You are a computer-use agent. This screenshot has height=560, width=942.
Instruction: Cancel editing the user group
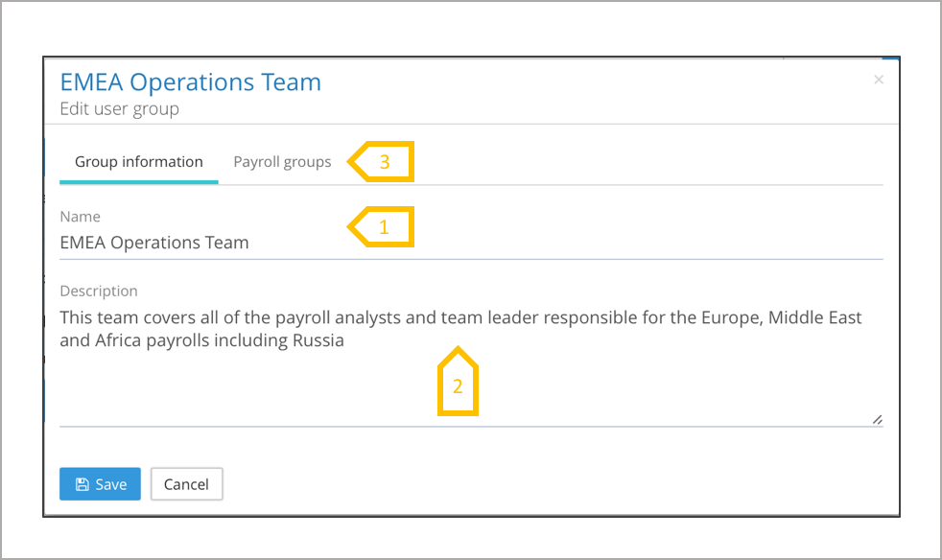click(x=186, y=484)
